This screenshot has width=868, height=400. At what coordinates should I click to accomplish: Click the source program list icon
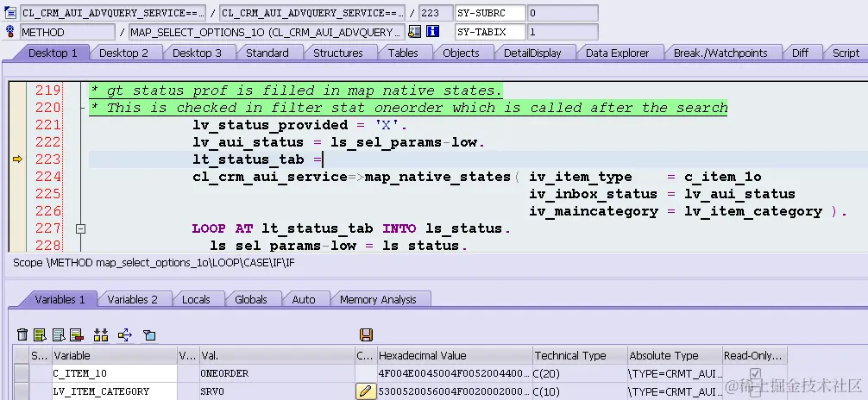[10, 12]
